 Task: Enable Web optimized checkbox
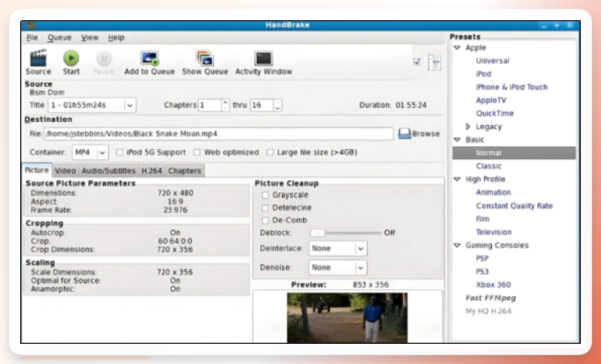point(197,153)
